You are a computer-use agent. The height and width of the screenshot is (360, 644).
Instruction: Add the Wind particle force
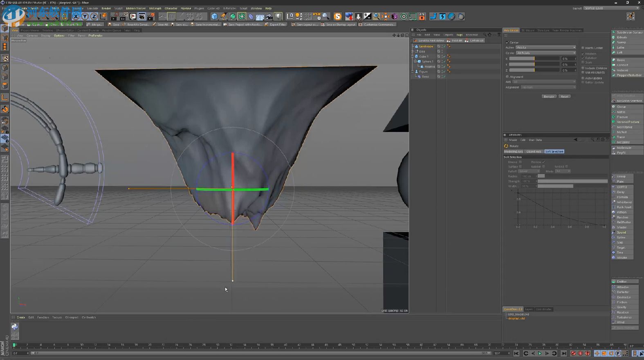(620, 322)
